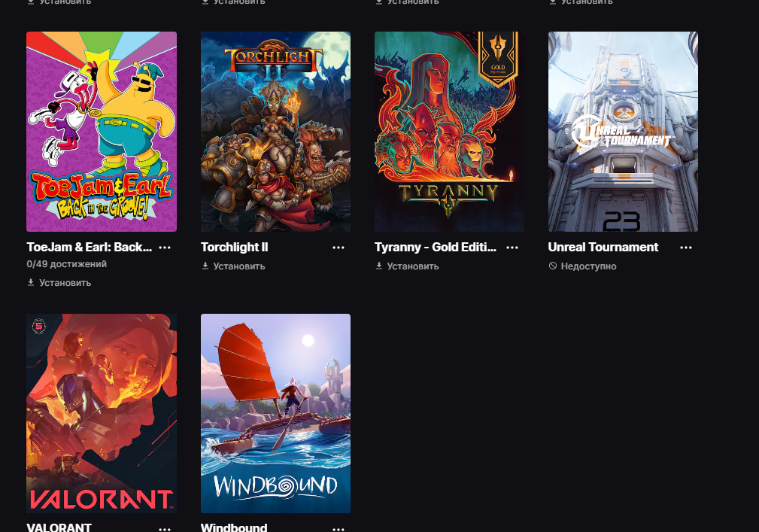Open Windbound three-dot options menu
The image size is (759, 532).
(339, 528)
